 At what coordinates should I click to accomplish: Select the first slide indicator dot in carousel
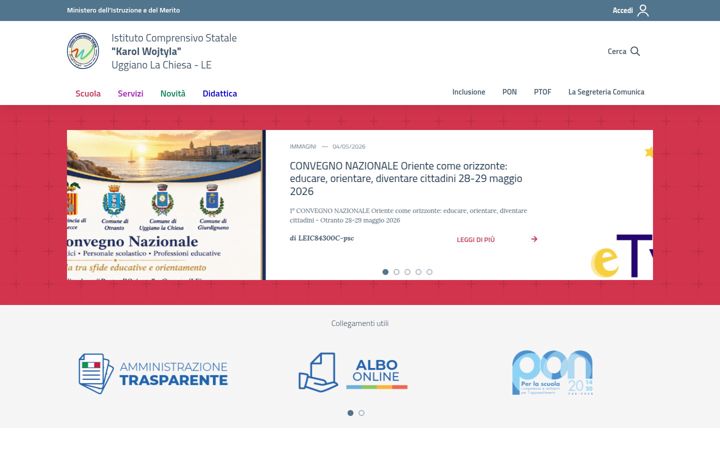click(385, 272)
